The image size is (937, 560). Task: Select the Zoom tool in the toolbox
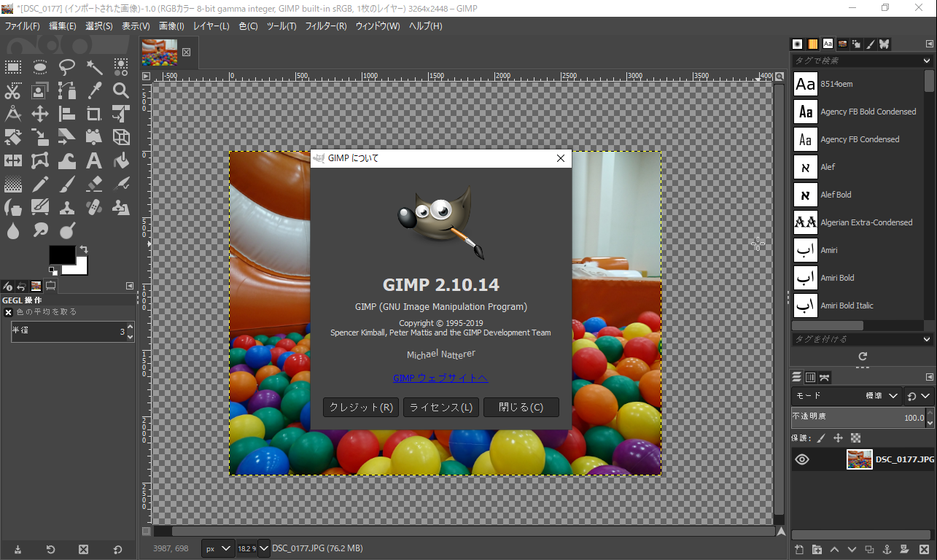(x=121, y=90)
